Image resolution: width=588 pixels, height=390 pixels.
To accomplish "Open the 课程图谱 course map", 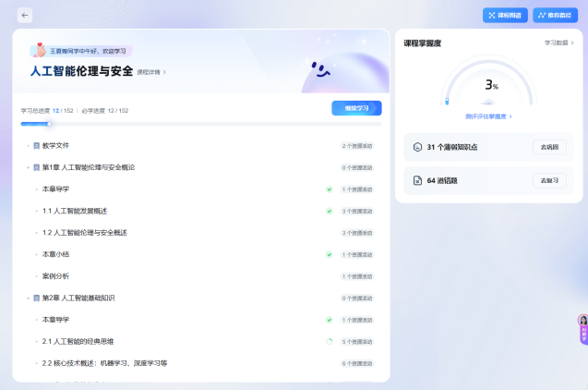I will tap(505, 16).
